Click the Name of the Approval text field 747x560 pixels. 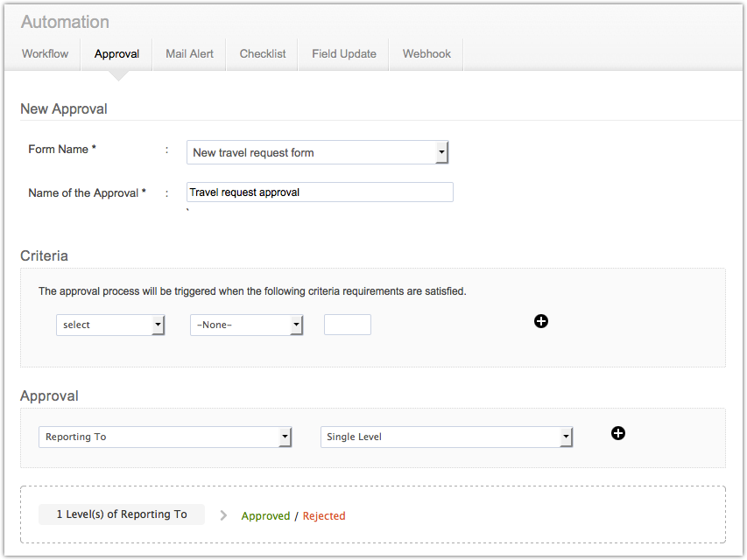click(320, 192)
